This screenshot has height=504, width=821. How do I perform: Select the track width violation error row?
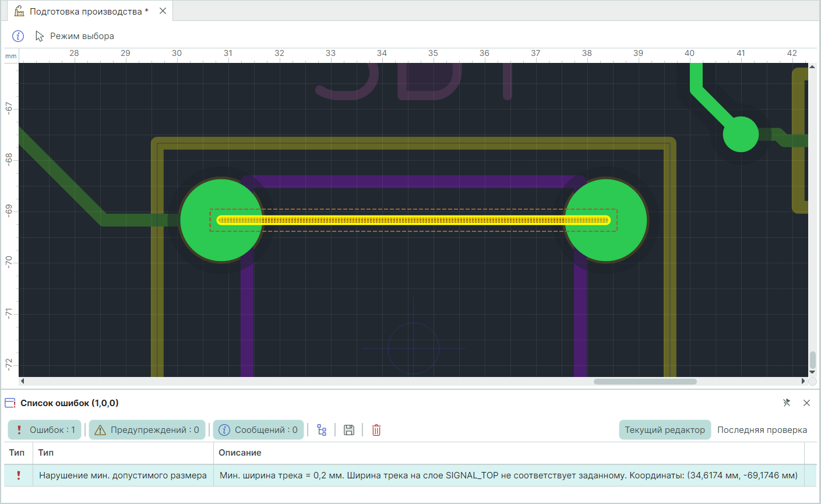pos(408,475)
